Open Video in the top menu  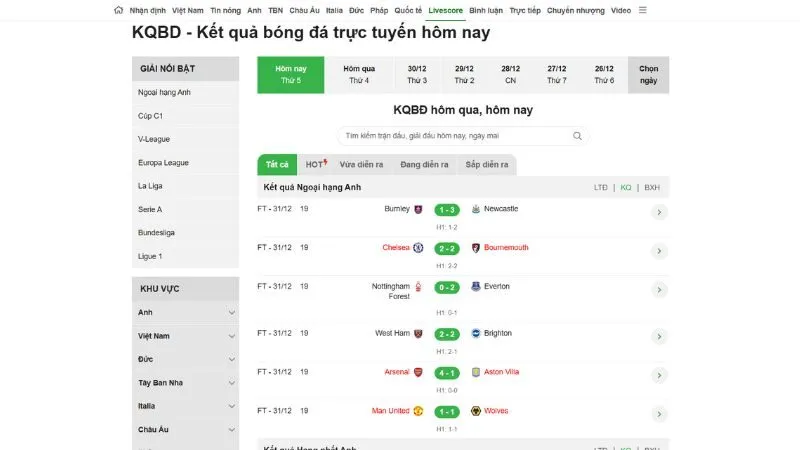tap(621, 10)
